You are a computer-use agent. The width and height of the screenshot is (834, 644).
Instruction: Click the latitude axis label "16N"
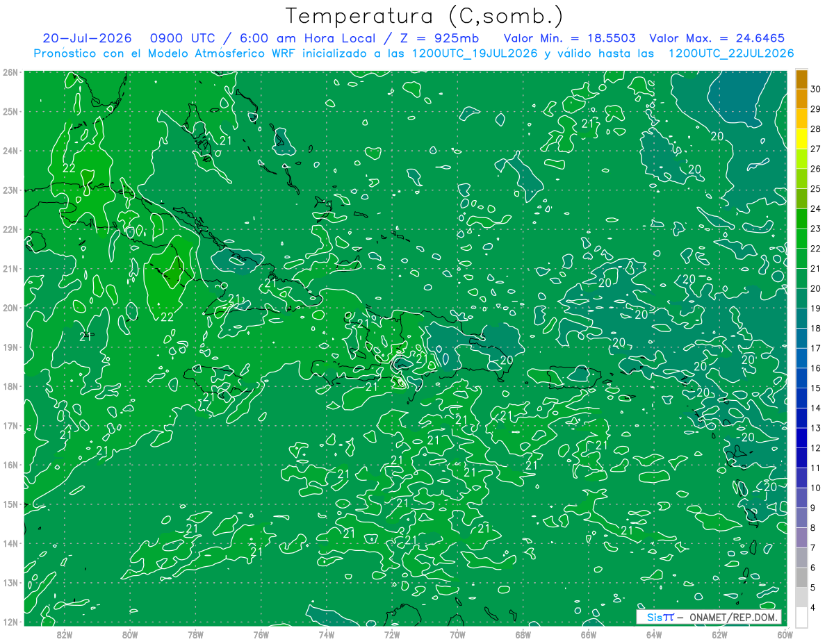tap(10, 465)
